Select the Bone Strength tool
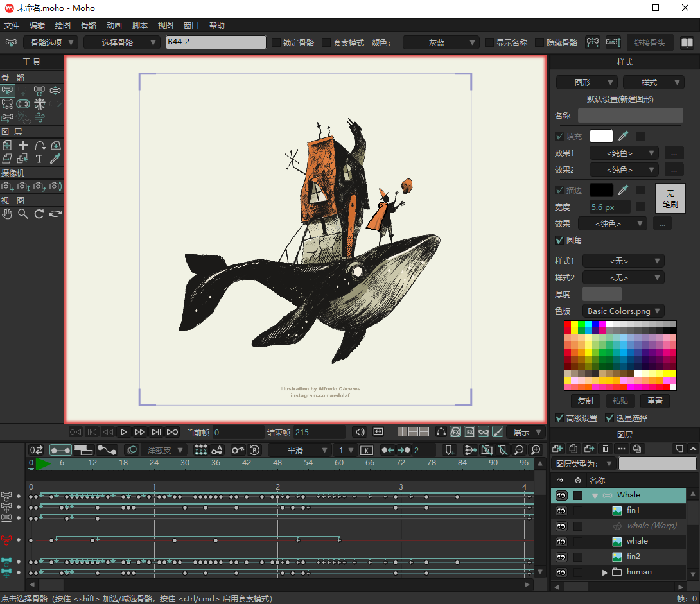The height and width of the screenshot is (604, 700). (x=23, y=105)
